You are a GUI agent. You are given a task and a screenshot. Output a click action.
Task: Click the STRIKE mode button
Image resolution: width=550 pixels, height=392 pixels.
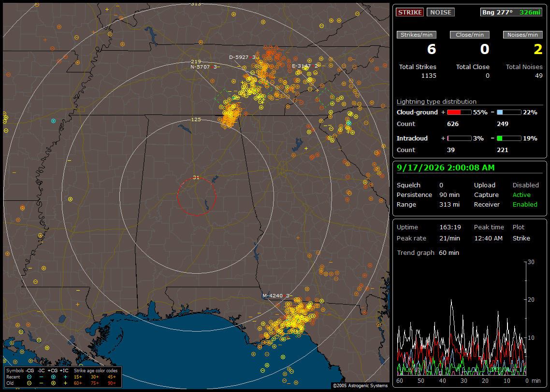tap(410, 12)
